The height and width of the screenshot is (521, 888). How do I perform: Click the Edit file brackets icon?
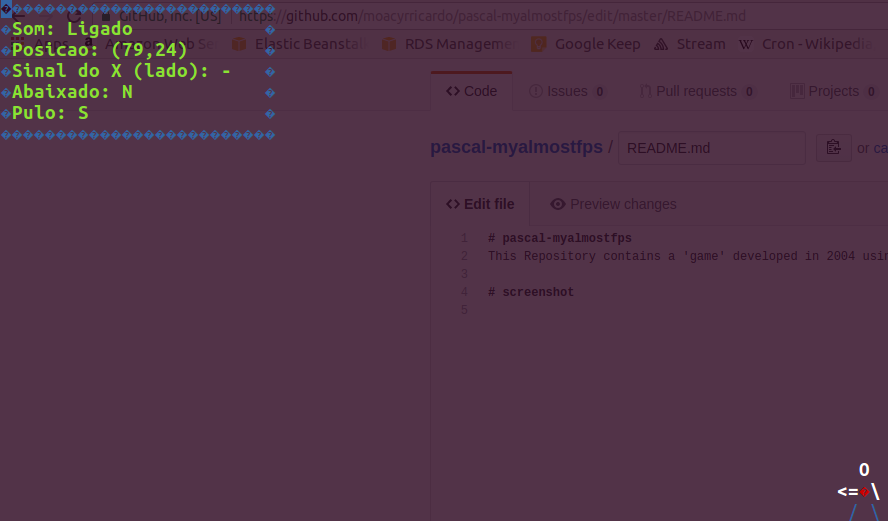click(452, 204)
